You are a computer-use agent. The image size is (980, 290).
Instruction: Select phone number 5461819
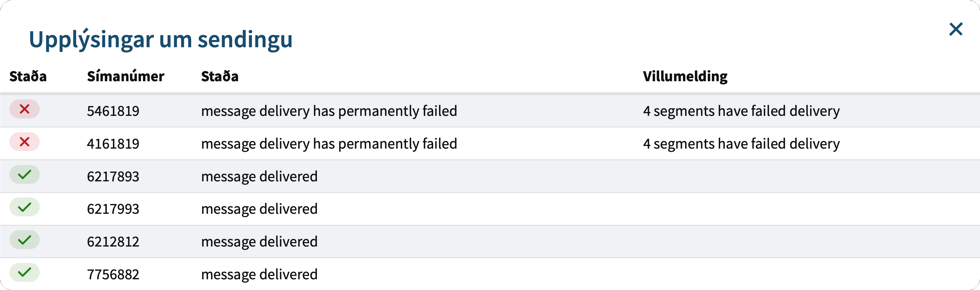tap(113, 111)
